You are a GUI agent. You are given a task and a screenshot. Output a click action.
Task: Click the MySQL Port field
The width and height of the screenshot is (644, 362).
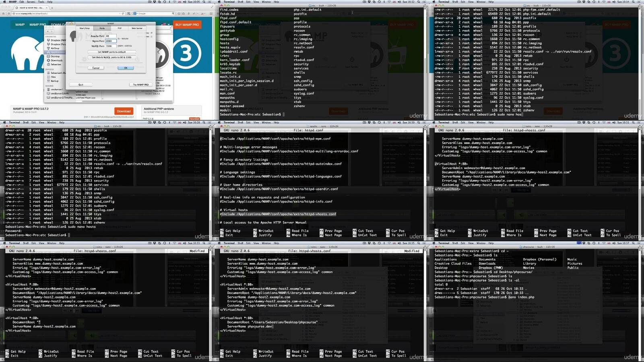coord(111,46)
